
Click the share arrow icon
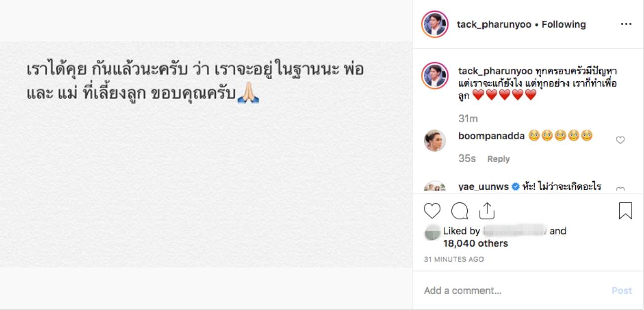point(487,211)
